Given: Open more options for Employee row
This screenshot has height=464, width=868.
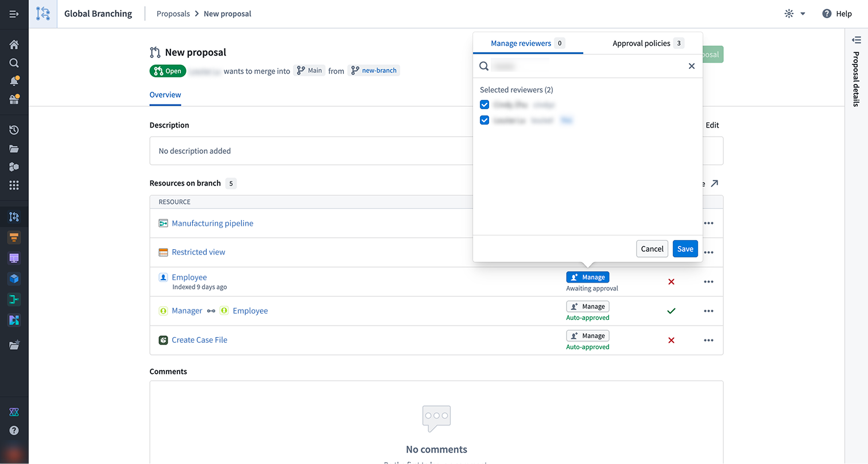Looking at the screenshot, I should tap(709, 282).
